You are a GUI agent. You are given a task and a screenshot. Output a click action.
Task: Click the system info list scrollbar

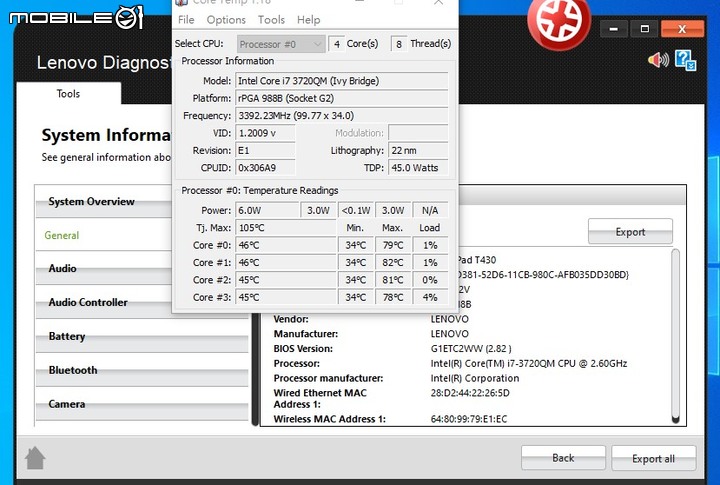pos(675,336)
